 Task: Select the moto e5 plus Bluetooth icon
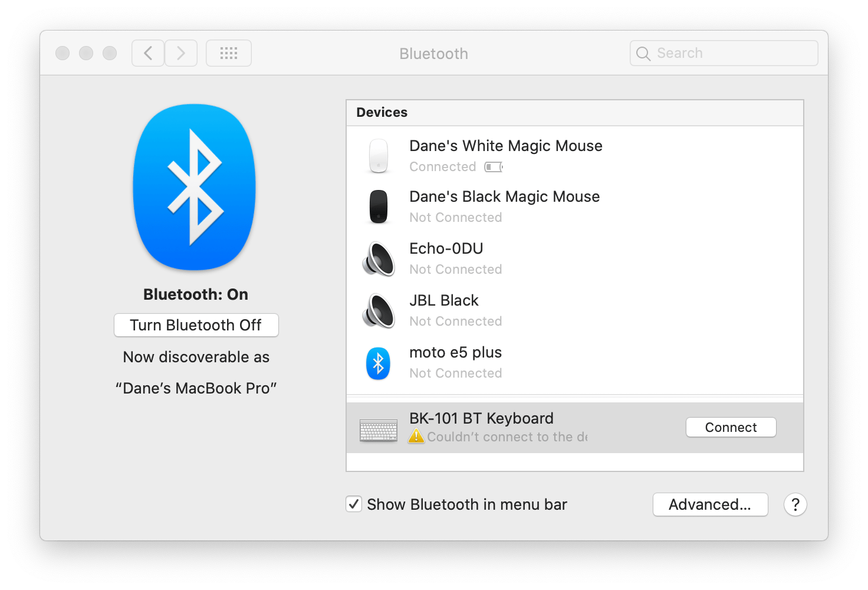[x=378, y=362]
